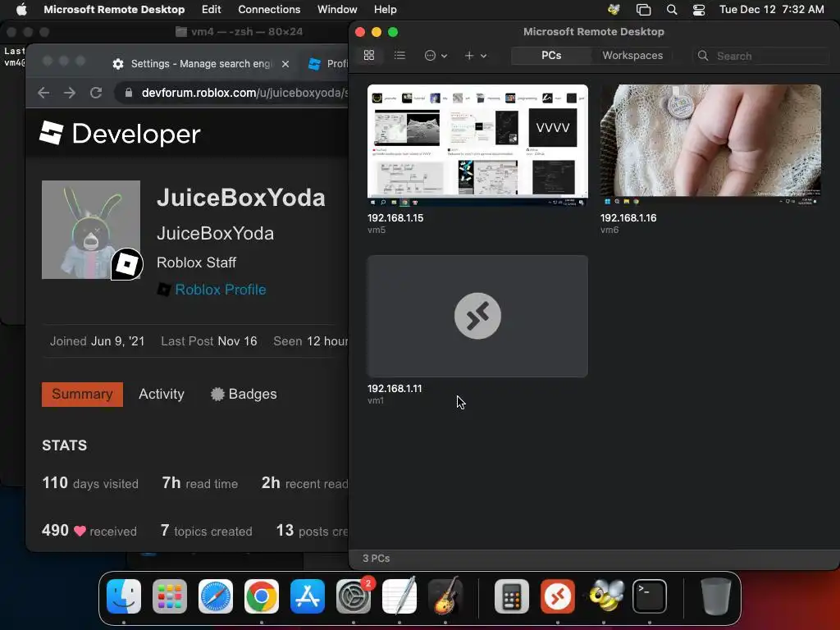Click the bee icon in menu bar

pyautogui.click(x=614, y=9)
